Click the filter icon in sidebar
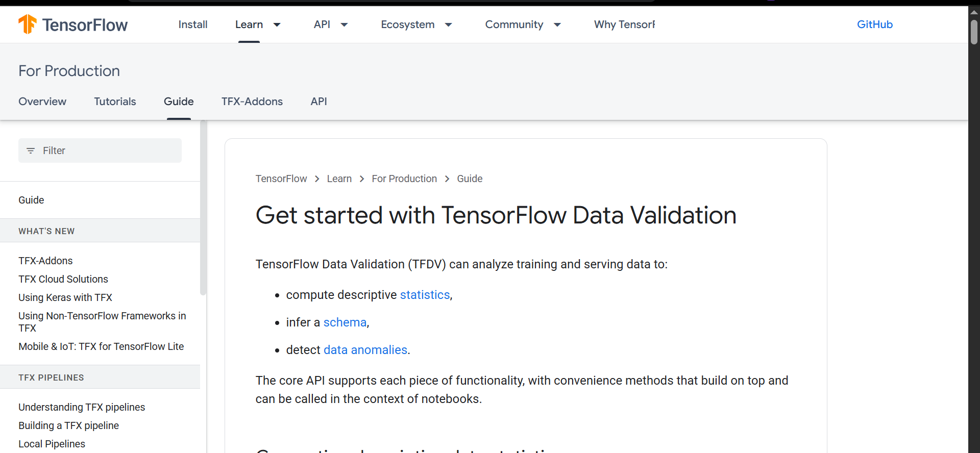The image size is (980, 453). 31,150
